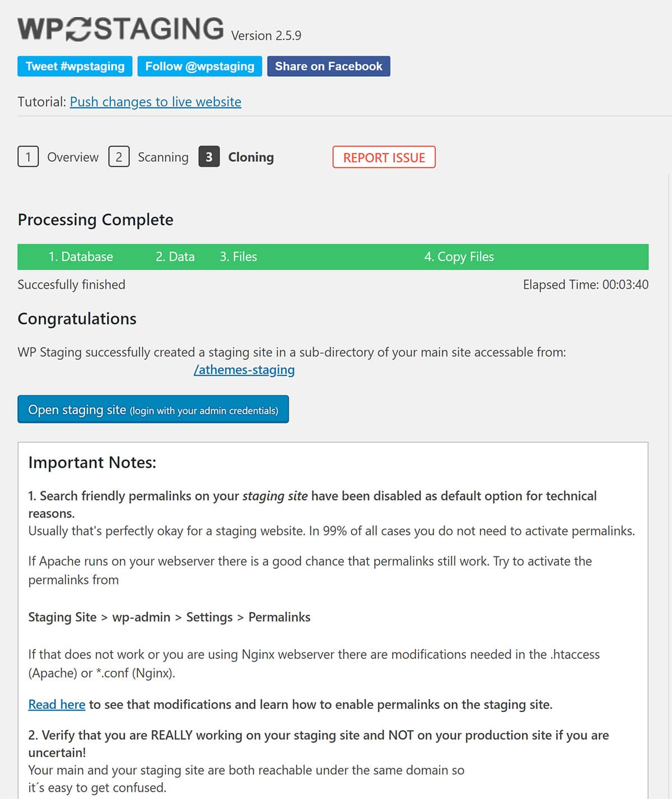672x799 pixels.
Task: Follow the Read here permalink link
Action: tap(57, 704)
